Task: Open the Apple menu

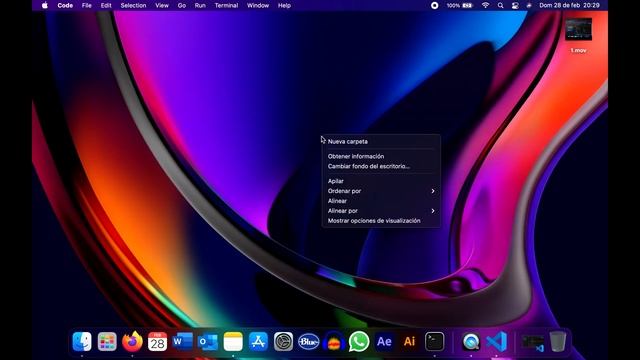Action: [x=44, y=5]
